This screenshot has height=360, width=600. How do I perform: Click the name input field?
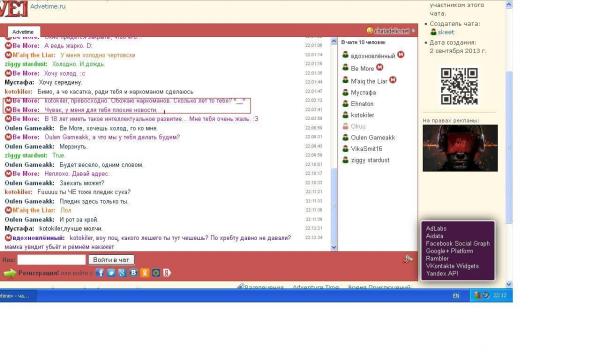pos(51,260)
